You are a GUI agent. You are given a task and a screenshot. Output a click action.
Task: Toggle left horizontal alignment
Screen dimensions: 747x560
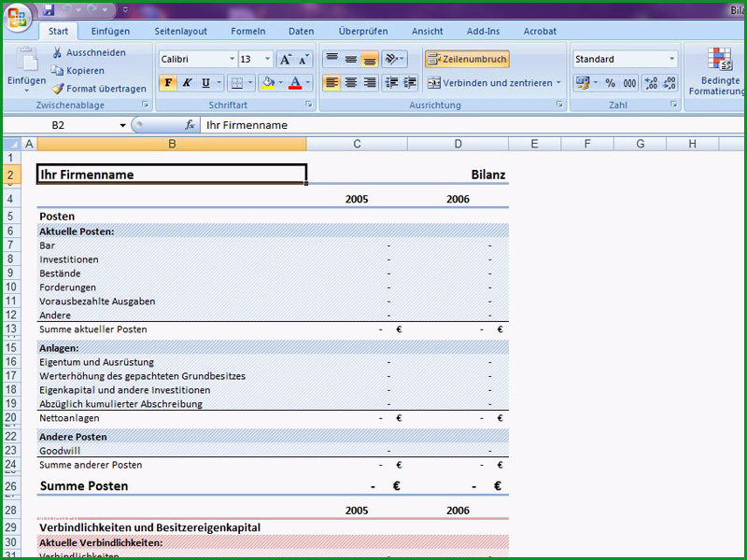[x=332, y=83]
